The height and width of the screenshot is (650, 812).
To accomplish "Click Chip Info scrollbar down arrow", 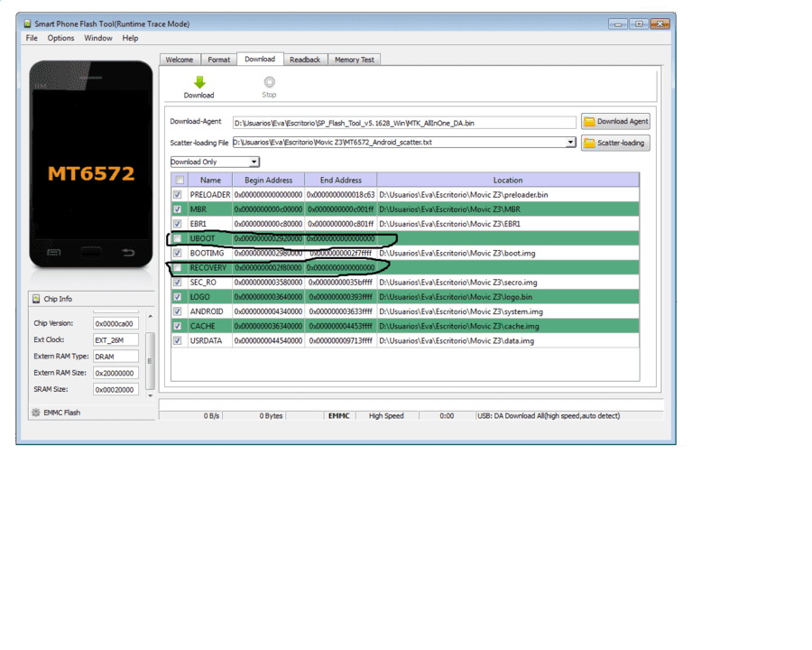I will [150, 395].
